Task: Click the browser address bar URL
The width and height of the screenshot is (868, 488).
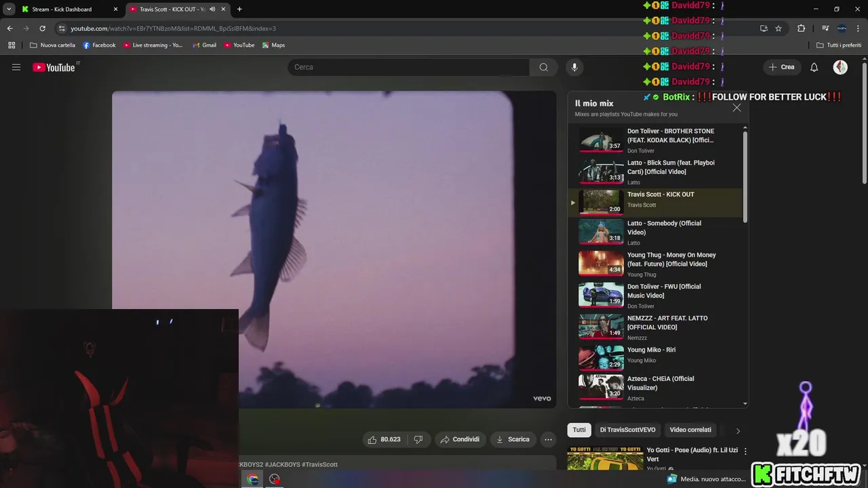Action: 173,28
